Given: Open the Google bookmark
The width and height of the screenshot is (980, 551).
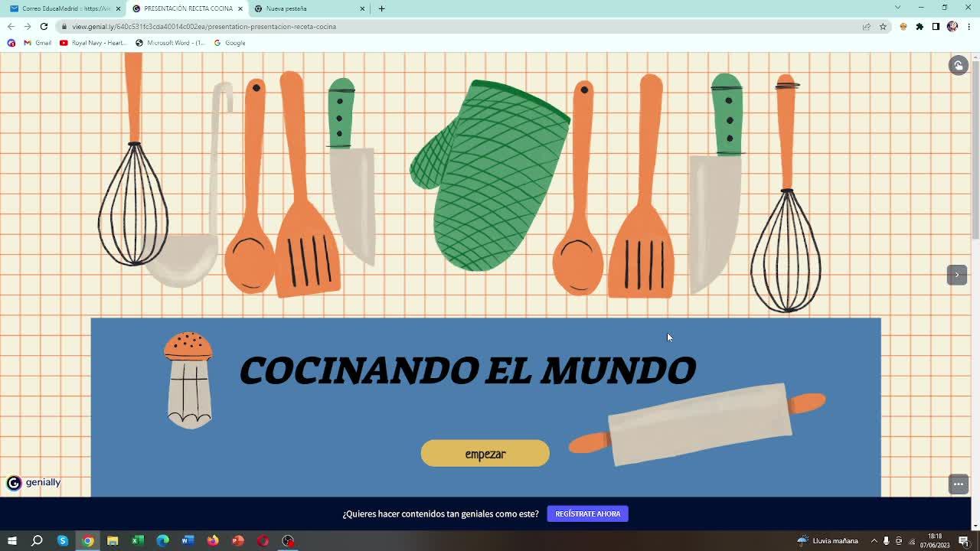Looking at the screenshot, I should coord(230,43).
